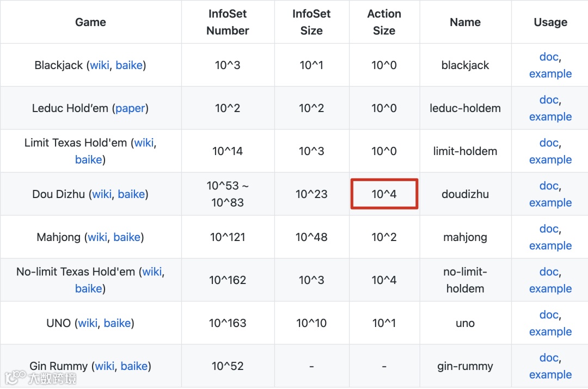Click the Usage column header
This screenshot has height=389, width=588.
click(x=550, y=22)
